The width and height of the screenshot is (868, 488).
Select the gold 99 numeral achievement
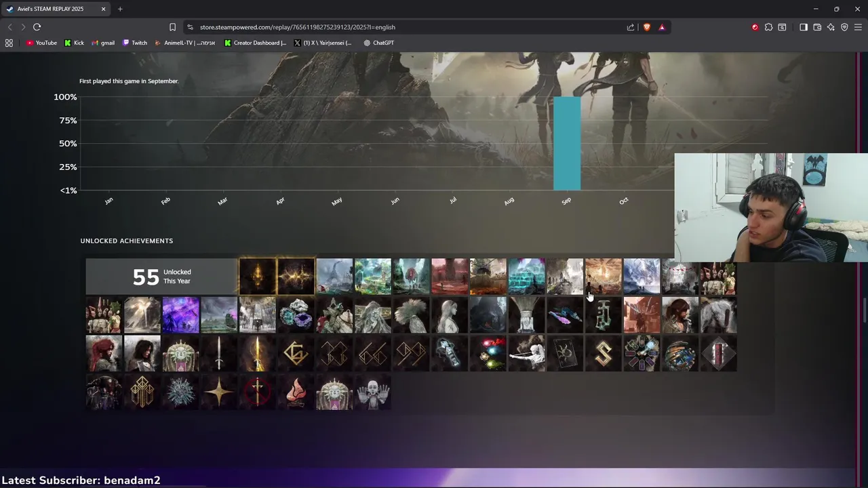click(x=411, y=353)
